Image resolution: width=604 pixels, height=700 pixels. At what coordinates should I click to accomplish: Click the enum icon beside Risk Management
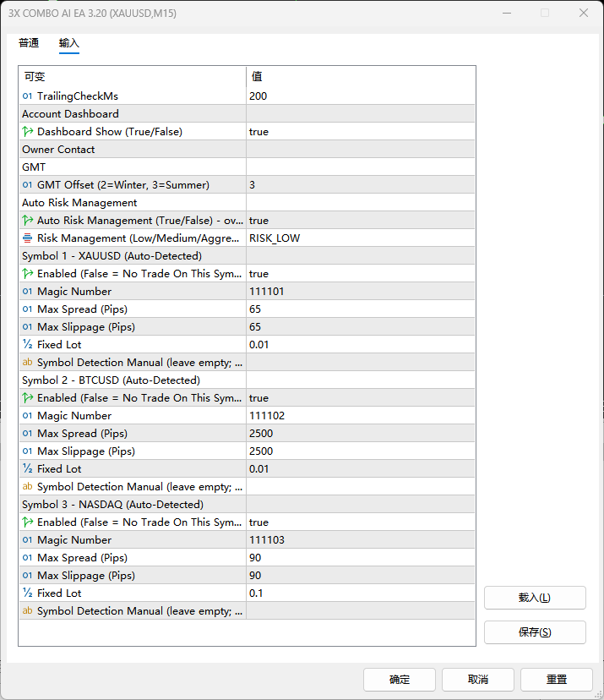(27, 238)
